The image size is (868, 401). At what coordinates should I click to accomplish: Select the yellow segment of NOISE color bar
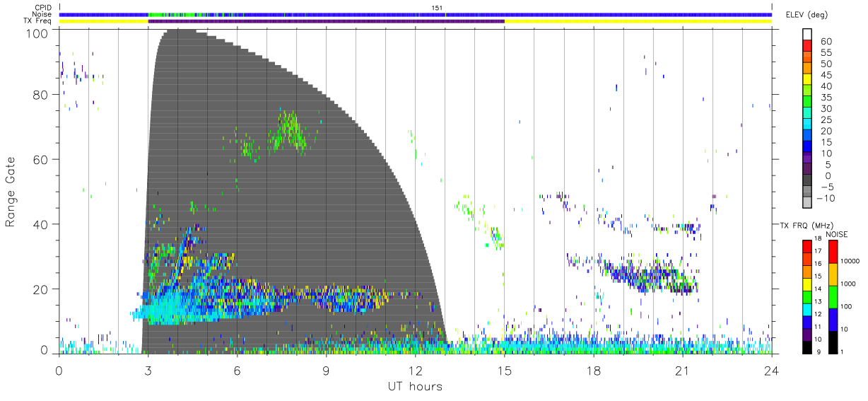click(833, 274)
